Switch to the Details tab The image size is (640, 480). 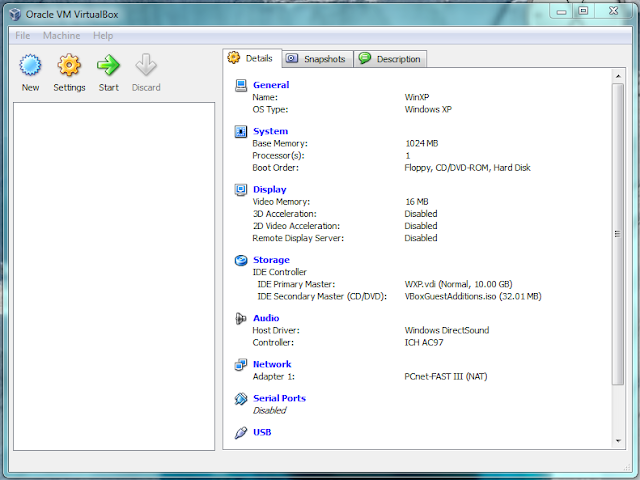point(252,58)
